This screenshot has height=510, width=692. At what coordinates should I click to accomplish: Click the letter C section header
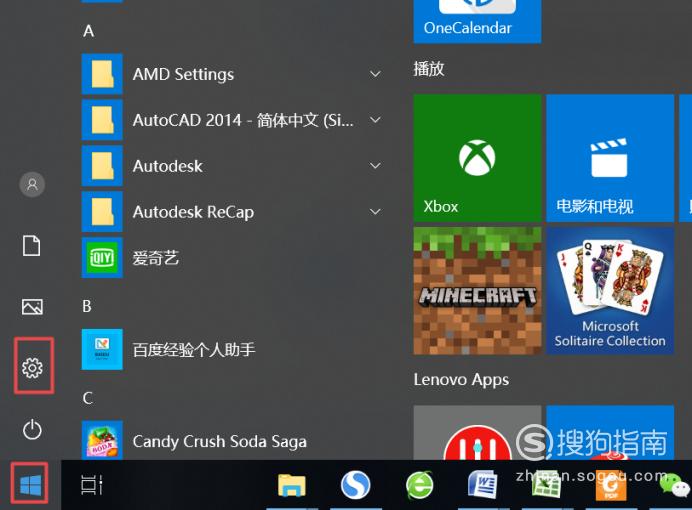click(87, 398)
